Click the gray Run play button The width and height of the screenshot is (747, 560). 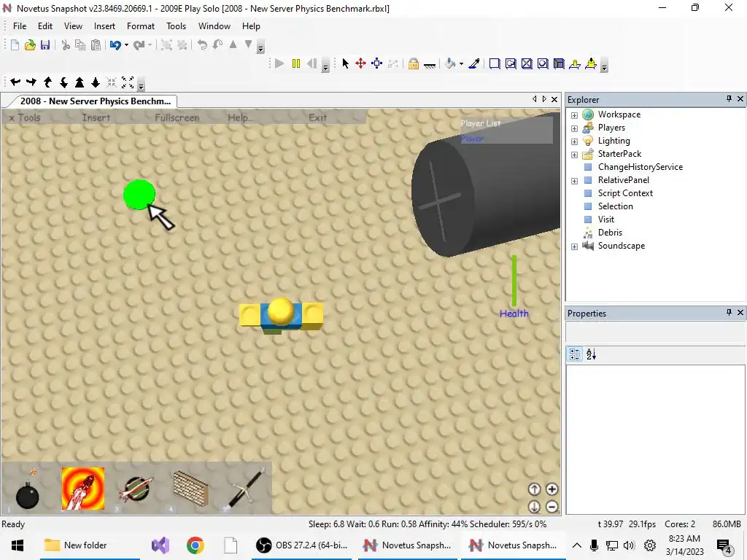(x=279, y=63)
